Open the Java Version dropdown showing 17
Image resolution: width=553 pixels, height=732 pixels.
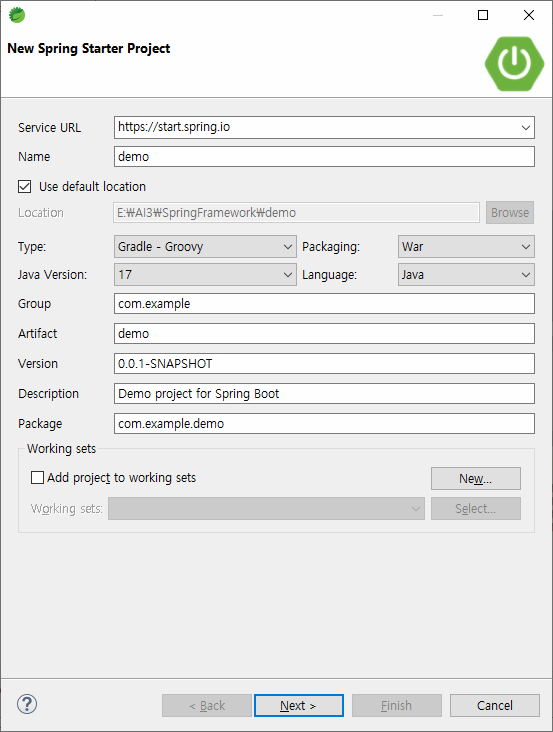point(205,274)
